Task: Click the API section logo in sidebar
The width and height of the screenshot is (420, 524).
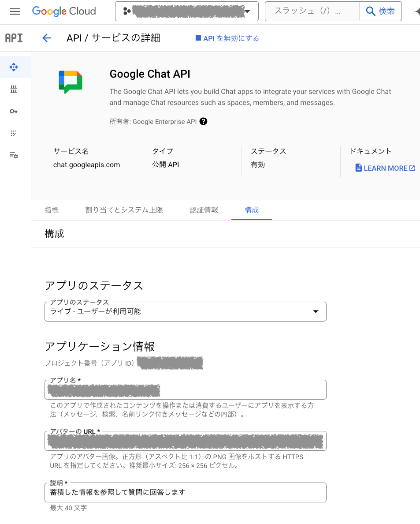Action: [x=14, y=38]
